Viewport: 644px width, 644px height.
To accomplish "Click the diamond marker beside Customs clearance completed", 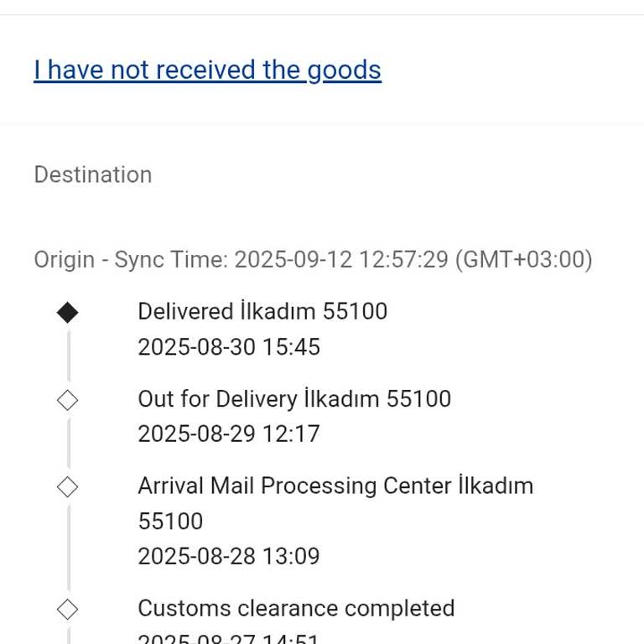I will (x=67, y=609).
